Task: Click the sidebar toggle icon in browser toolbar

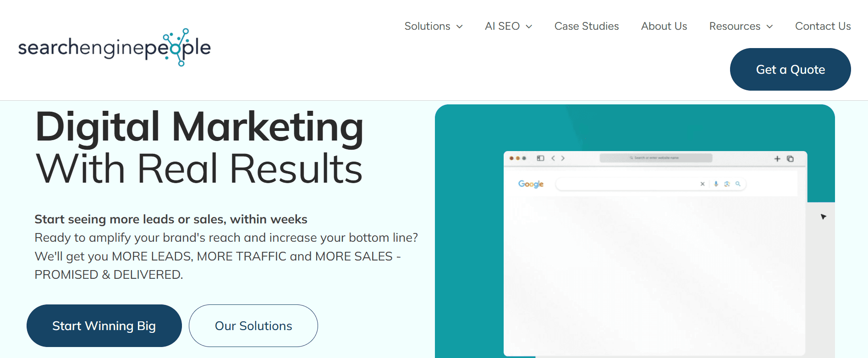Action: tap(540, 158)
